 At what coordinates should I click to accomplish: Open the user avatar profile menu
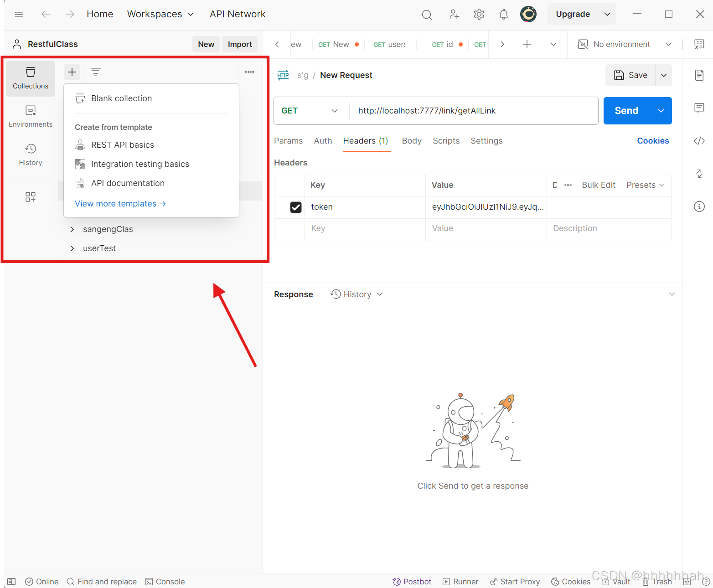[528, 14]
